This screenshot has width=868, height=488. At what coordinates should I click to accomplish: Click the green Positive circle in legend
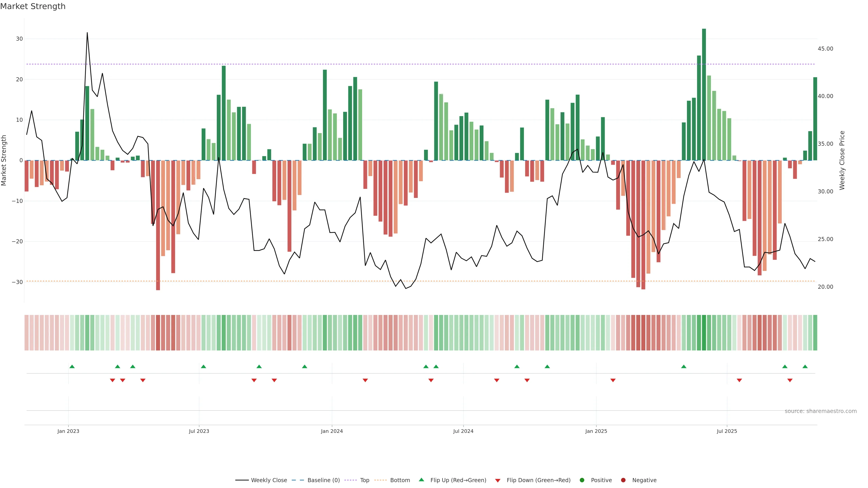582,480
